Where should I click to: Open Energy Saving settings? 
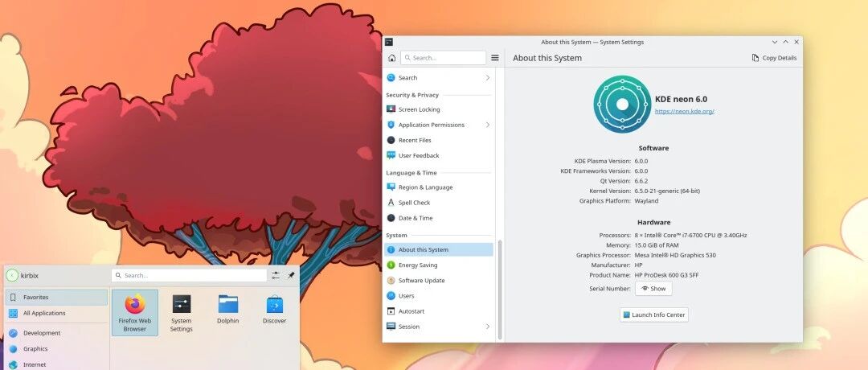pos(439,265)
